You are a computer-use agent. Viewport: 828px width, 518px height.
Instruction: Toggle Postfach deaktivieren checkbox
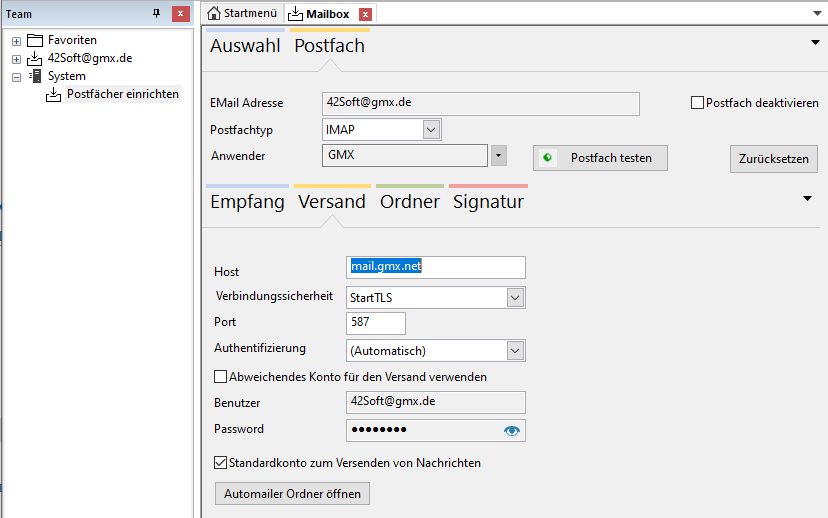pyautogui.click(x=697, y=102)
